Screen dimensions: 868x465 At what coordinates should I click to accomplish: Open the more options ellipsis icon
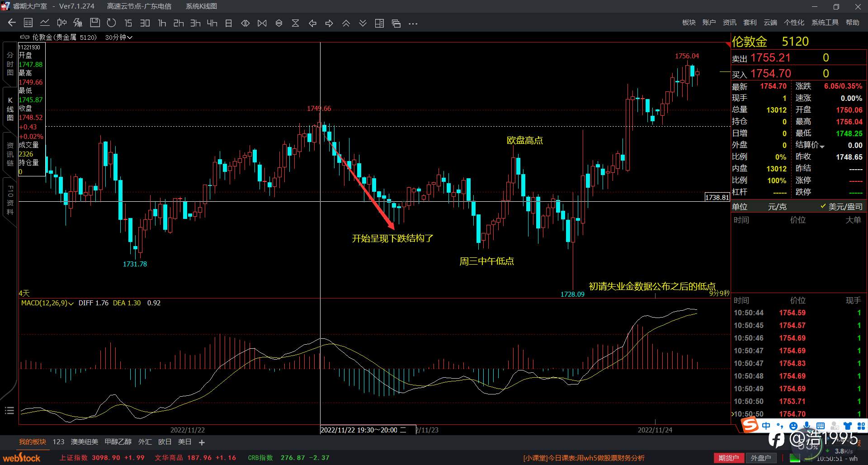[x=413, y=24]
